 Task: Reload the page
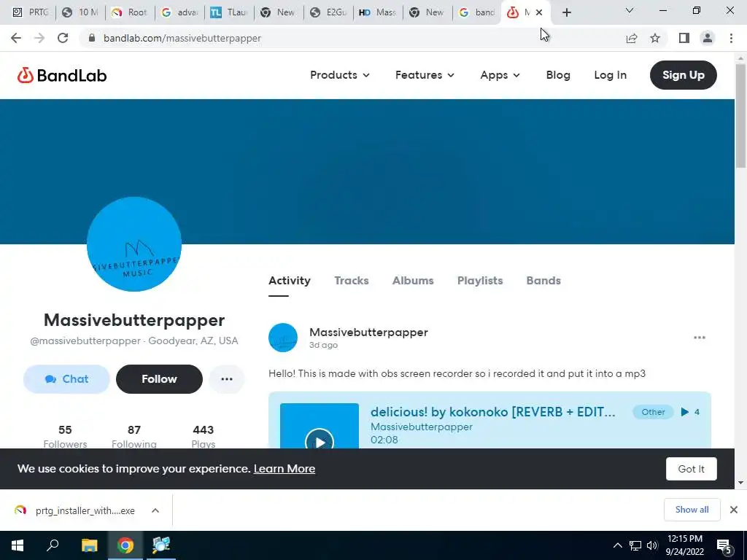(63, 38)
